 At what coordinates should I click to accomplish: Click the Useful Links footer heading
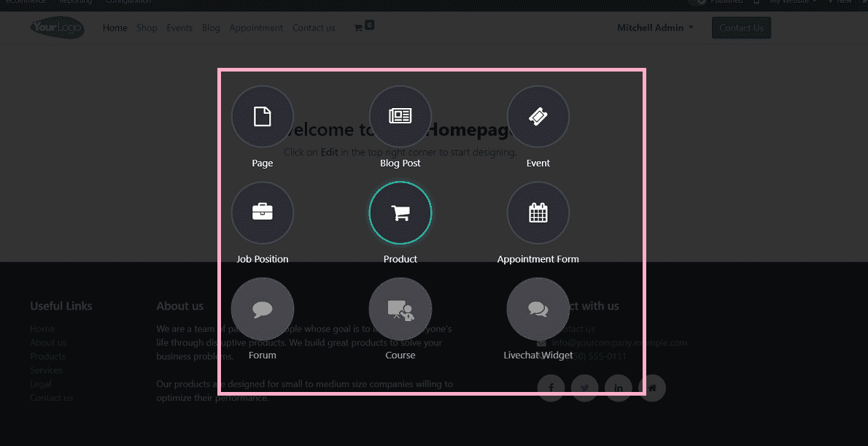[61, 306]
